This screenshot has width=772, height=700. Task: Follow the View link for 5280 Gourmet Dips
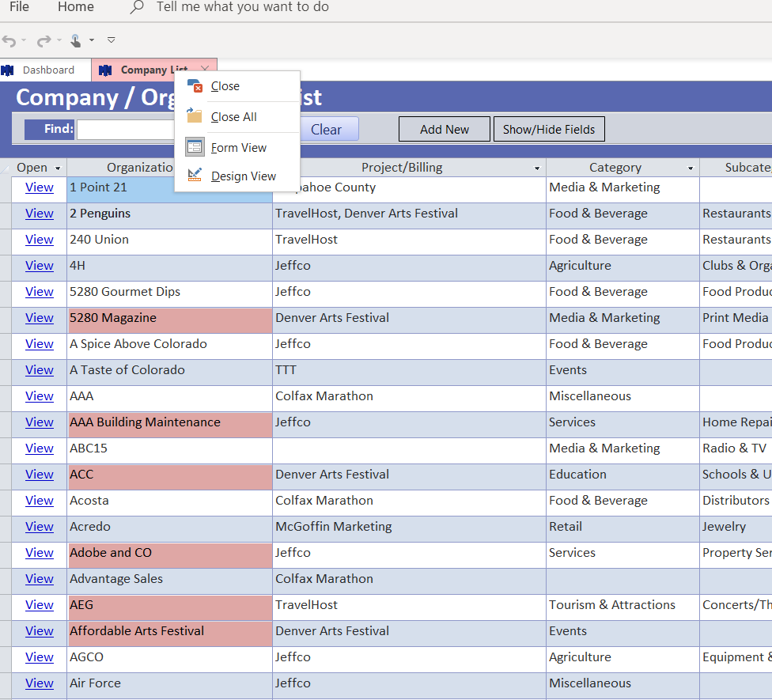40,292
